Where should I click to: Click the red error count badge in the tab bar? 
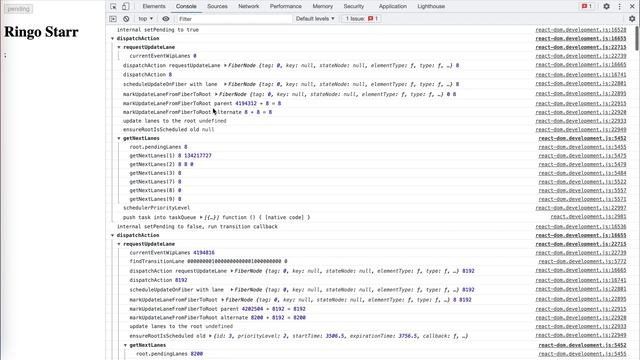point(586,7)
